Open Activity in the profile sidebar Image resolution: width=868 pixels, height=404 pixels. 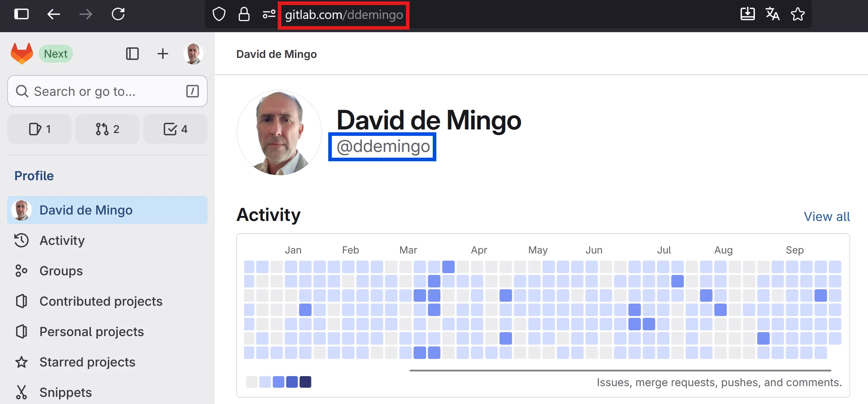click(x=62, y=241)
